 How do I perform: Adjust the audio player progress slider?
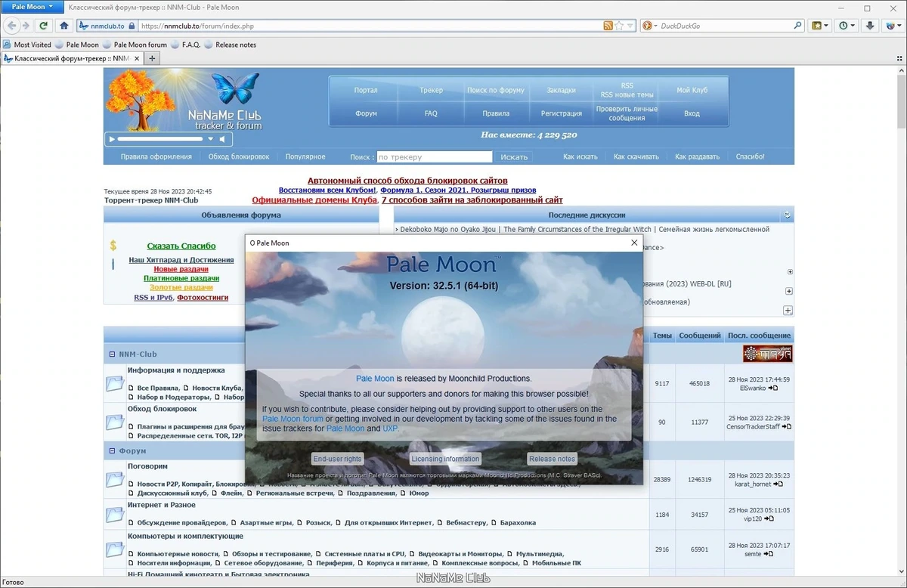[x=161, y=139]
